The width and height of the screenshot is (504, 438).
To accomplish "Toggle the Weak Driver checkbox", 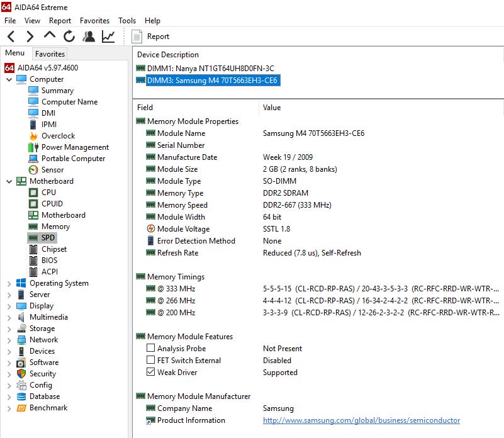I will (x=150, y=372).
